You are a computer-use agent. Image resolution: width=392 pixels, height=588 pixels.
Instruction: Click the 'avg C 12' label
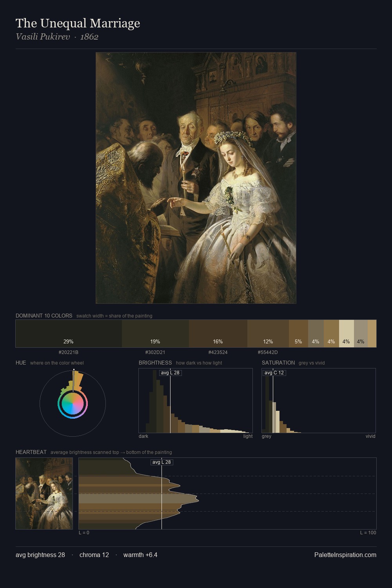pos(274,373)
